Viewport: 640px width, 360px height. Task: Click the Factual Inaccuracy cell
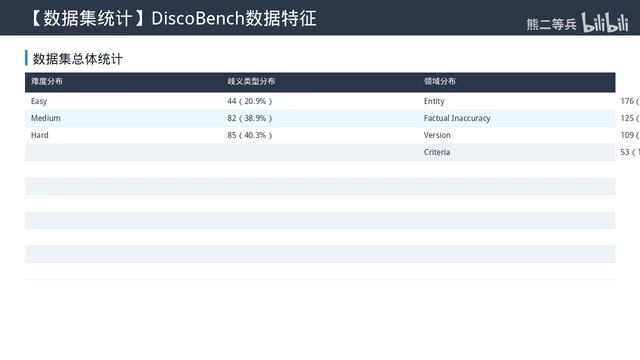point(457,118)
